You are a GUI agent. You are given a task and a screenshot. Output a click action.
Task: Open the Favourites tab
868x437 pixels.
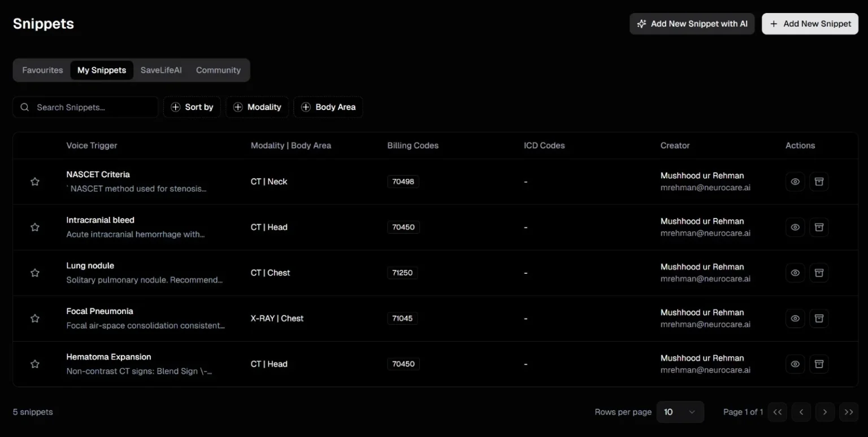[x=42, y=71]
